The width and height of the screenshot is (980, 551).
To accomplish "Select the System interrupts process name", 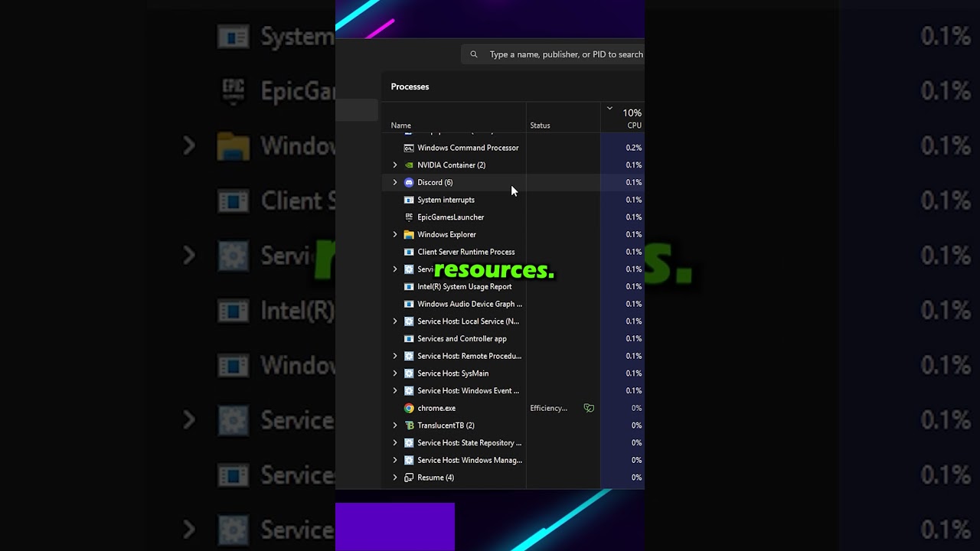I will (x=446, y=200).
